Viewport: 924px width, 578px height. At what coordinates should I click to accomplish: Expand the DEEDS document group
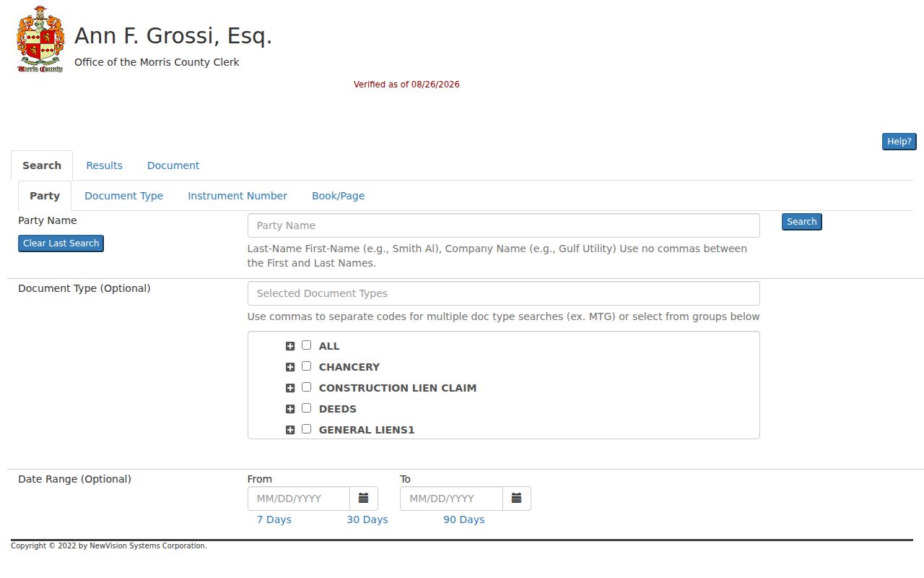290,409
